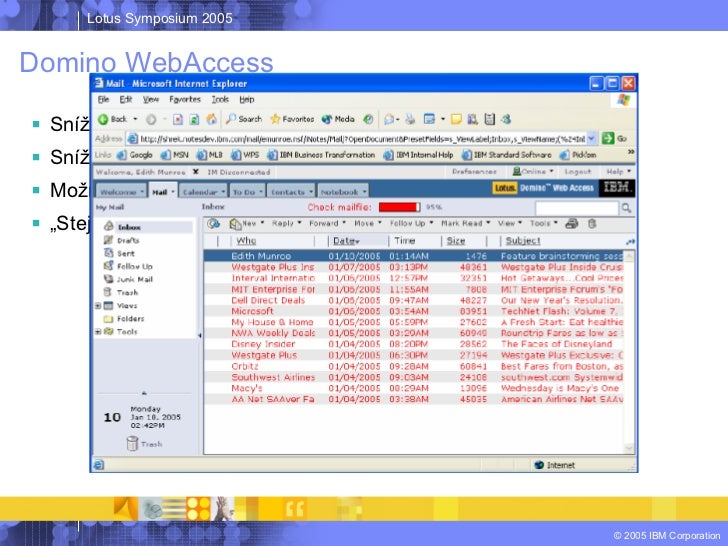Open IBM Business Transformation link
The height and width of the screenshot is (546, 728).
[x=322, y=155]
